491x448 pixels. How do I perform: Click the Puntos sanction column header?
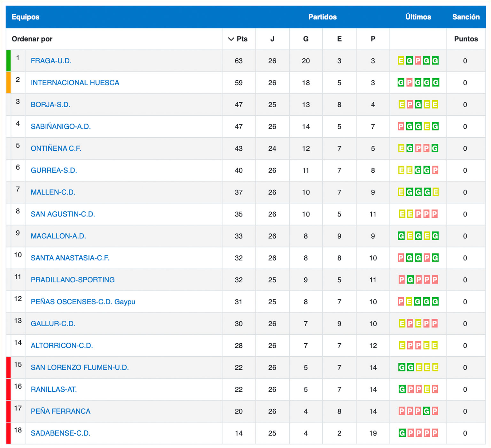click(466, 39)
